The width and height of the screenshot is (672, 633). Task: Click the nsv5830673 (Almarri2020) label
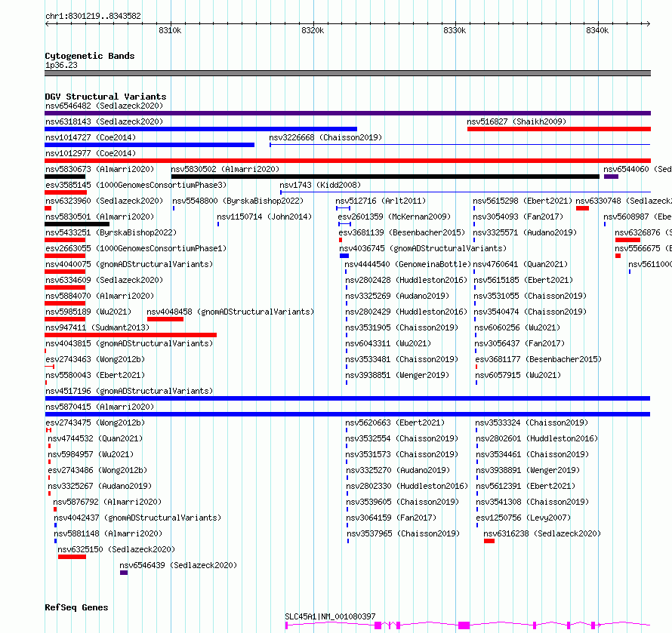(x=100, y=169)
